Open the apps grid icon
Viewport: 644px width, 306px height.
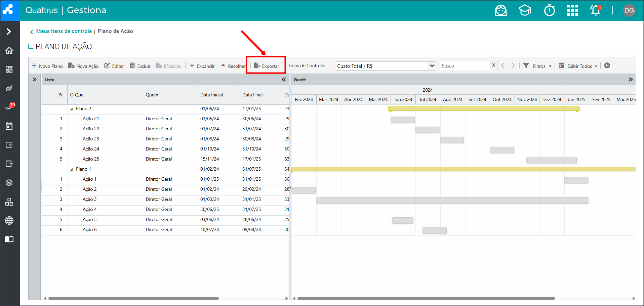click(x=572, y=10)
